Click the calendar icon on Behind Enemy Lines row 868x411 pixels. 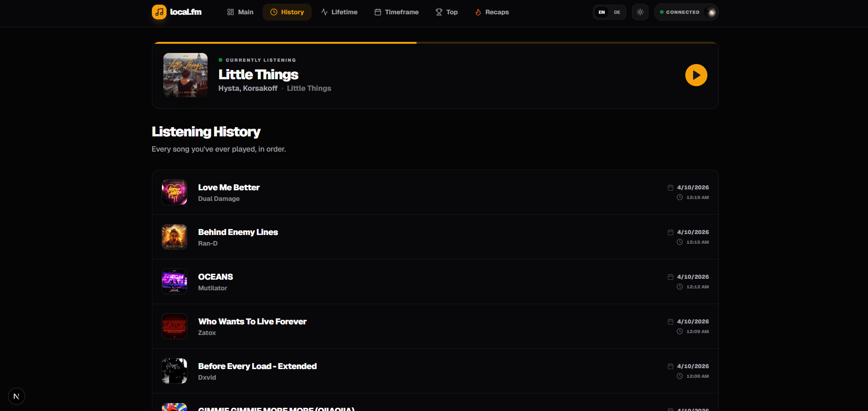(x=671, y=232)
